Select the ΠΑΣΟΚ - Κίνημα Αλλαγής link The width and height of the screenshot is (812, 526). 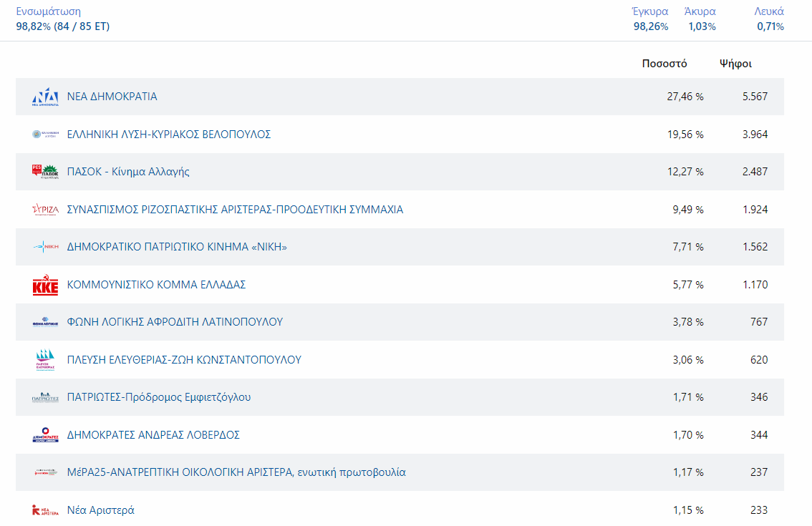(128, 172)
